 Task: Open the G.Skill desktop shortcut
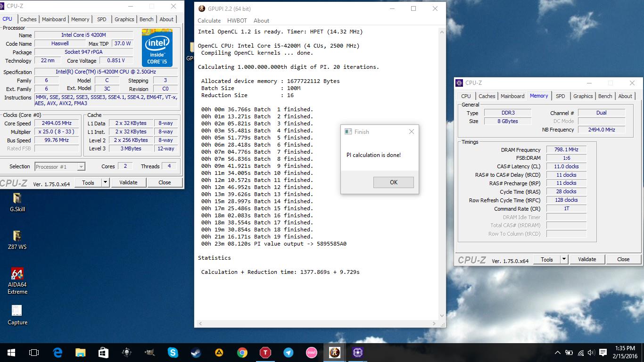click(17, 201)
